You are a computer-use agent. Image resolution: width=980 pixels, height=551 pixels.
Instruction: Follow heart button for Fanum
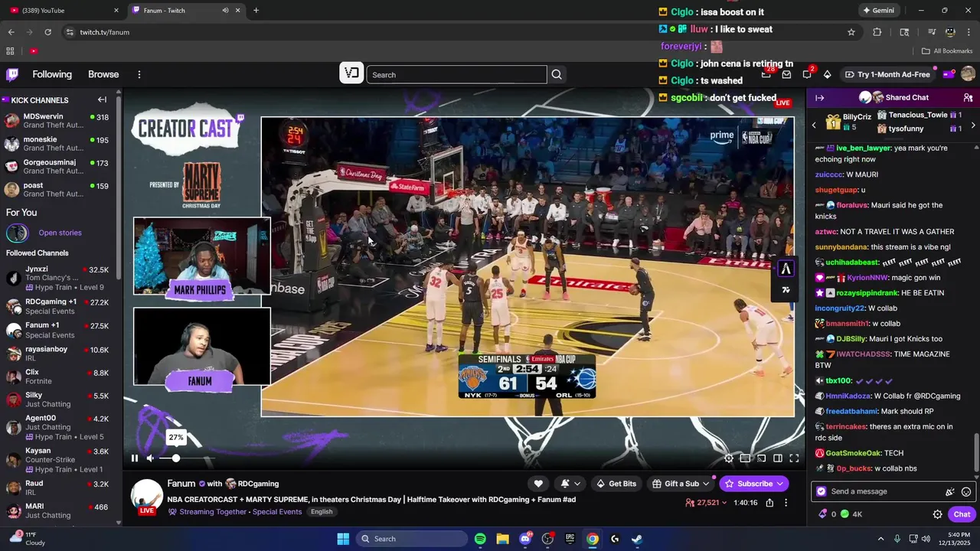click(538, 484)
